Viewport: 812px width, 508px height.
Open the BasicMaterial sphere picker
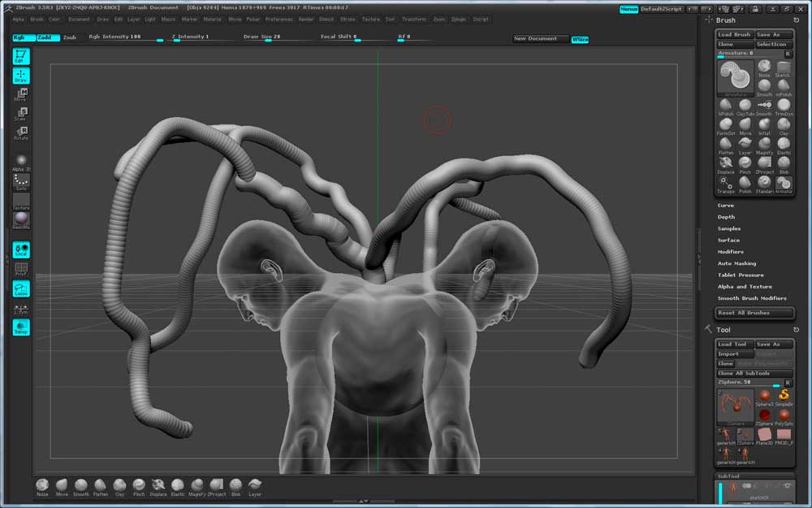(x=21, y=220)
